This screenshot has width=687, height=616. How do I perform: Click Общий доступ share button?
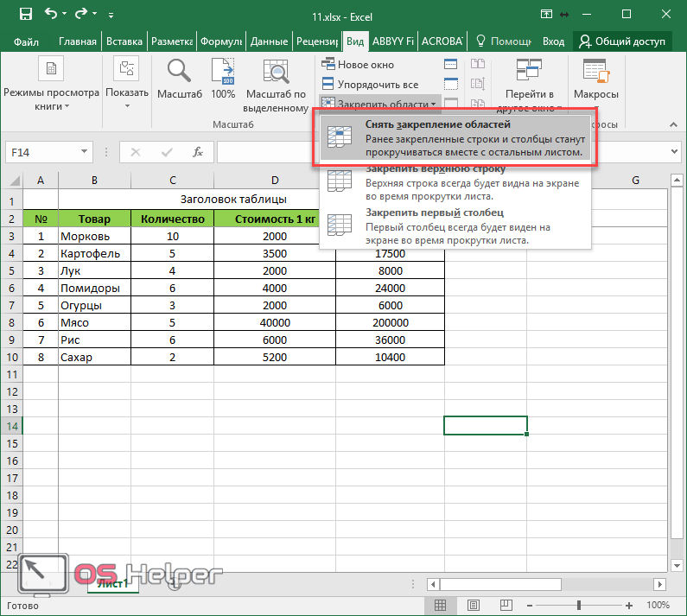pyautogui.click(x=622, y=41)
